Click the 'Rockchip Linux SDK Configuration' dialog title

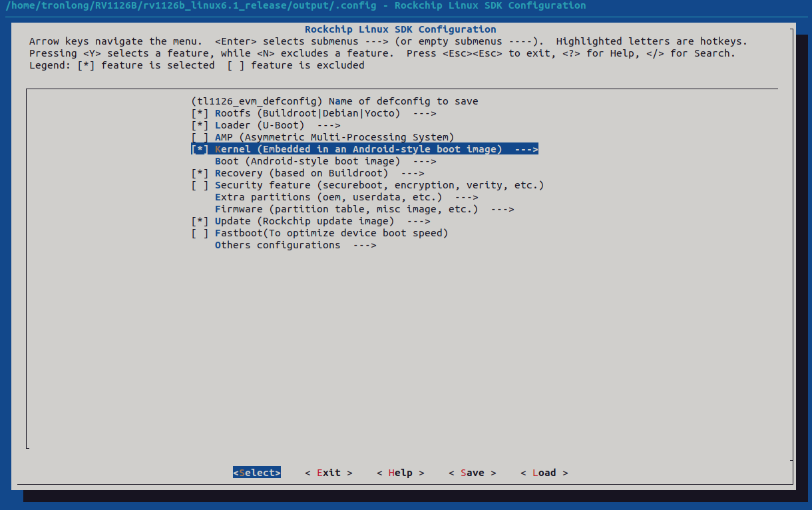click(x=401, y=29)
